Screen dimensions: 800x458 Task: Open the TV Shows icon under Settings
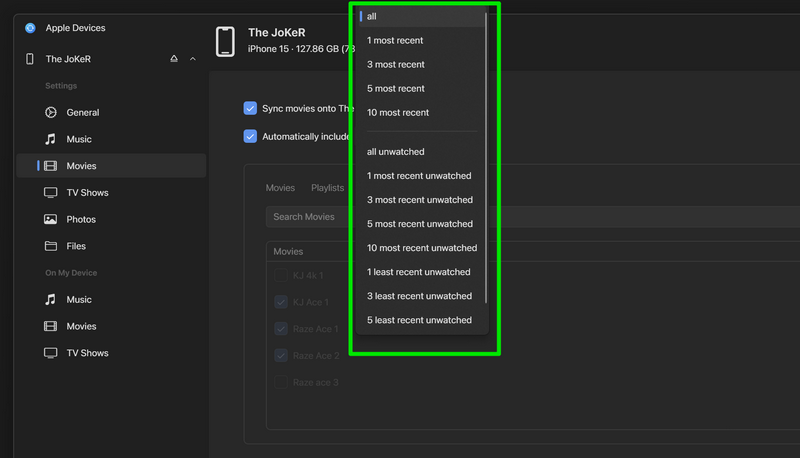(50, 192)
